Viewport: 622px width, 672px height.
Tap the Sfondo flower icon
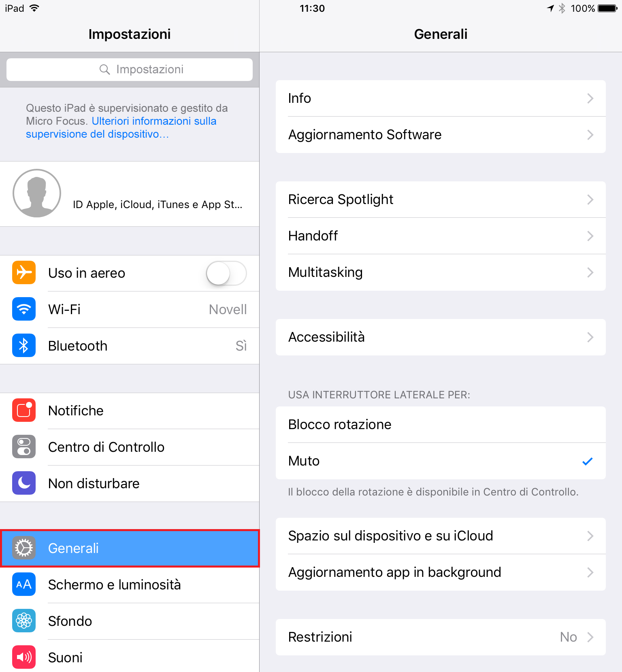(24, 621)
